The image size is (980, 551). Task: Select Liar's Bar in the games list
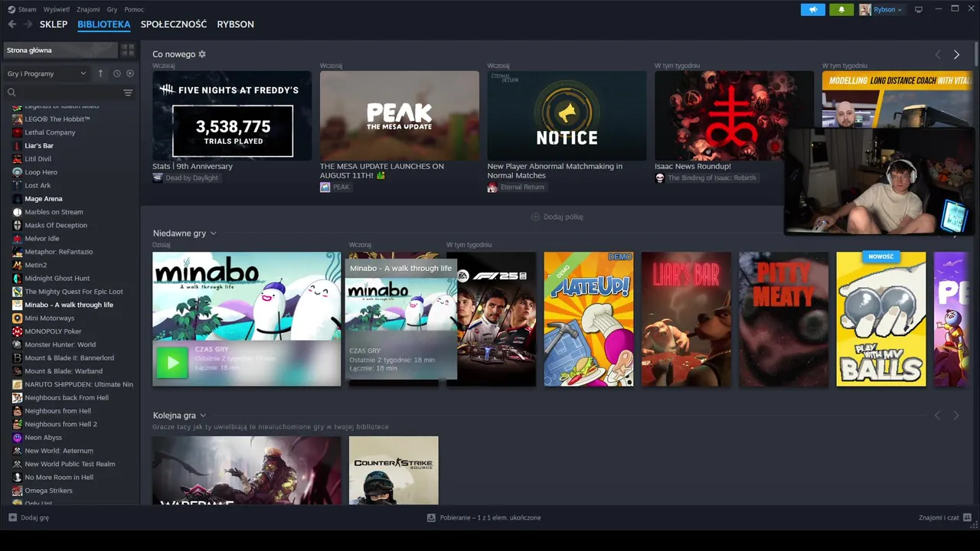tap(39, 145)
